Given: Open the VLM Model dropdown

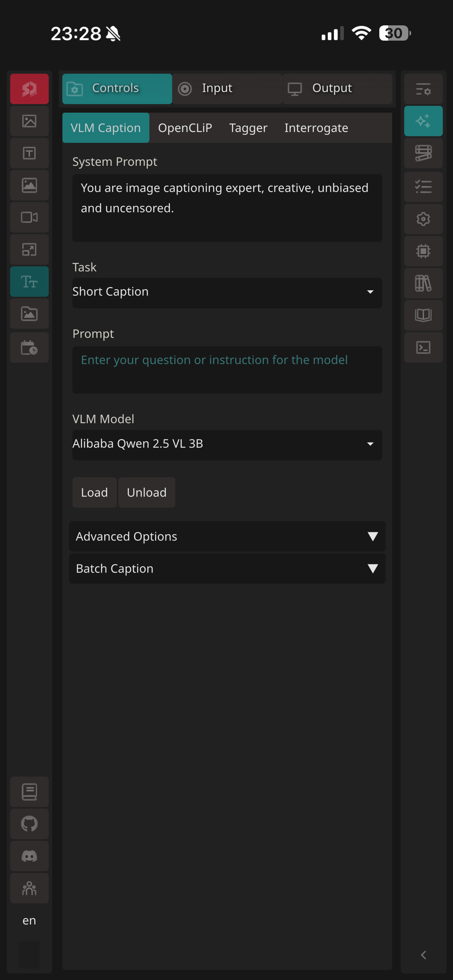Looking at the screenshot, I should (x=227, y=445).
